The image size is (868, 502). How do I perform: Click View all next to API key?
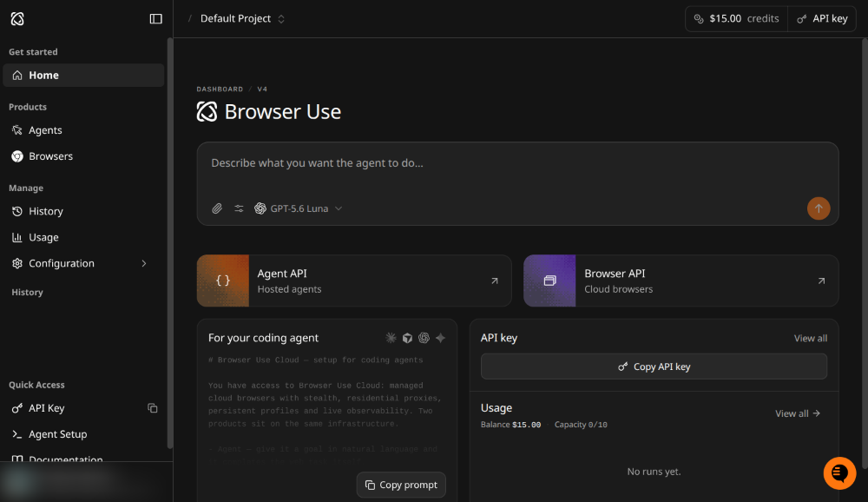pyautogui.click(x=811, y=339)
